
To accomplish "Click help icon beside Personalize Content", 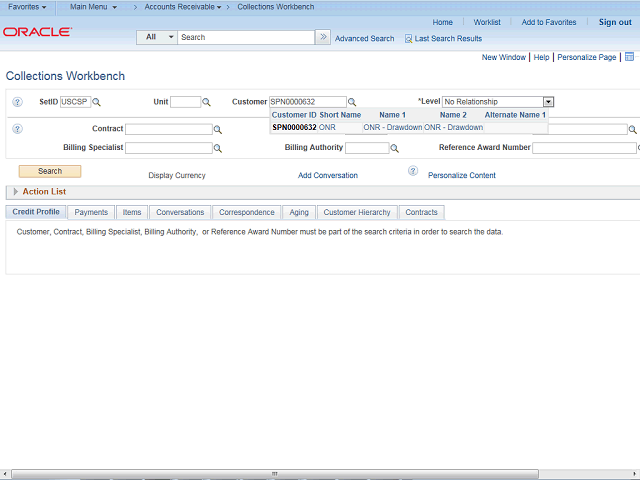I will (413, 171).
